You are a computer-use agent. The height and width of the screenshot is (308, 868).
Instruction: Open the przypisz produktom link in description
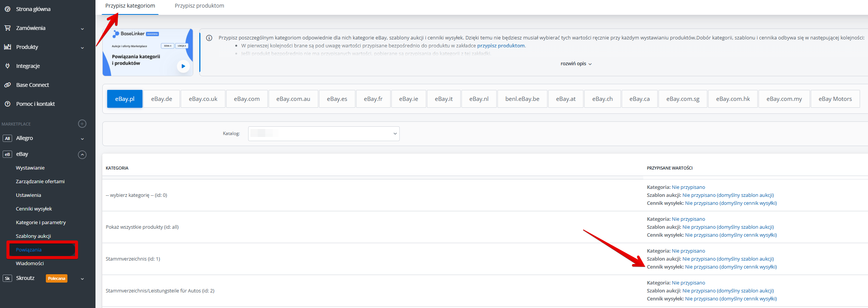pos(500,46)
